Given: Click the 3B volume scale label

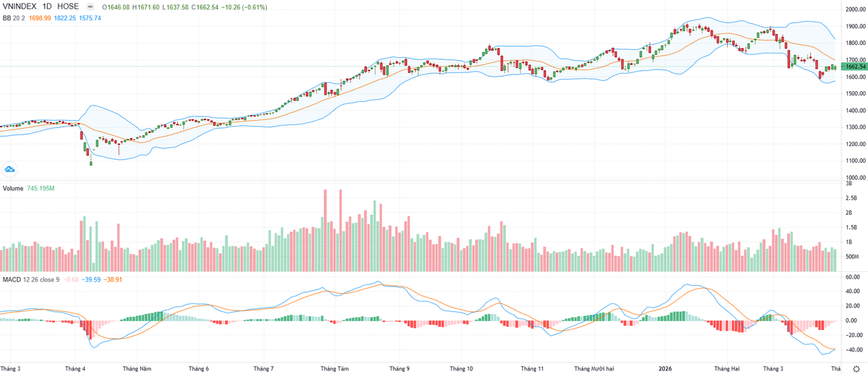Looking at the screenshot, I should click(x=848, y=184).
